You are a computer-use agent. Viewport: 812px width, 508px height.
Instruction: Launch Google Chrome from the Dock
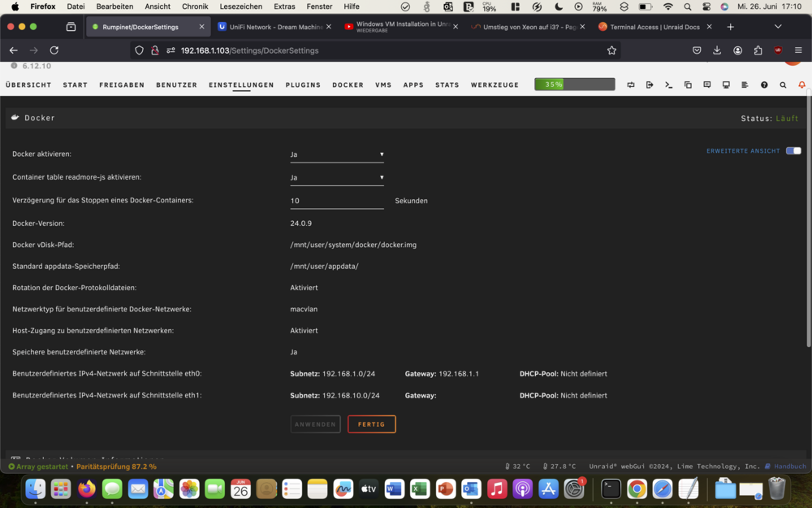pos(637,488)
